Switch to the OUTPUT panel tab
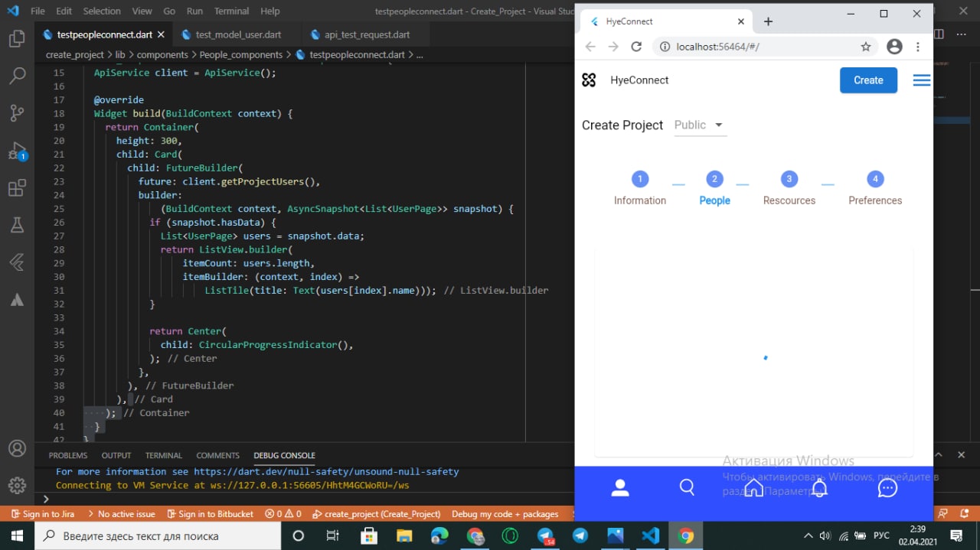 tap(116, 455)
